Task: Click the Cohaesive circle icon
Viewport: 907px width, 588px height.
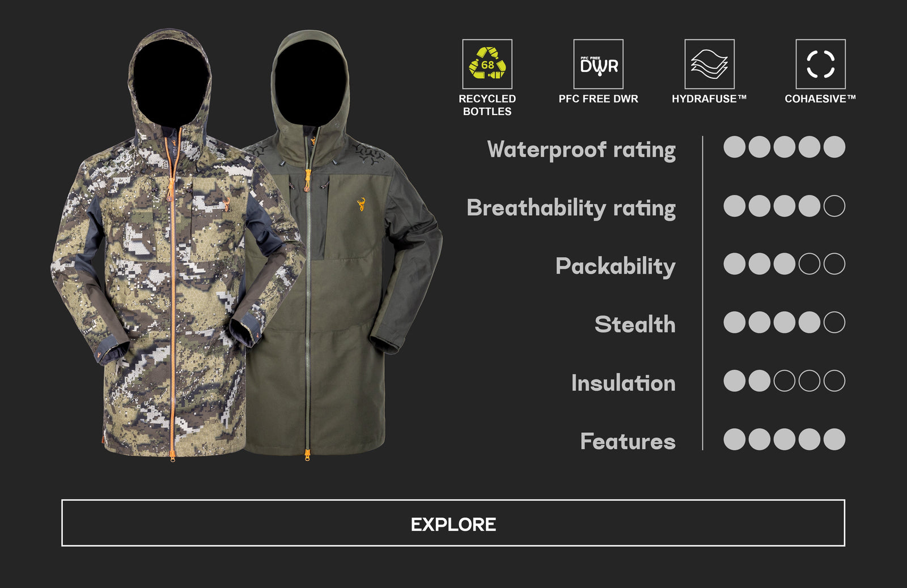Action: click(x=820, y=64)
